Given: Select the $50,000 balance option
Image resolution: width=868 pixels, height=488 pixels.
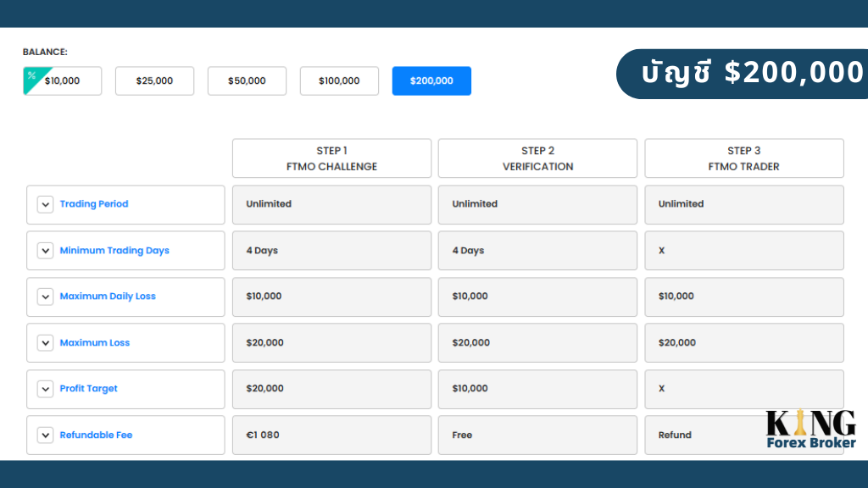Looking at the screenshot, I should [x=247, y=80].
